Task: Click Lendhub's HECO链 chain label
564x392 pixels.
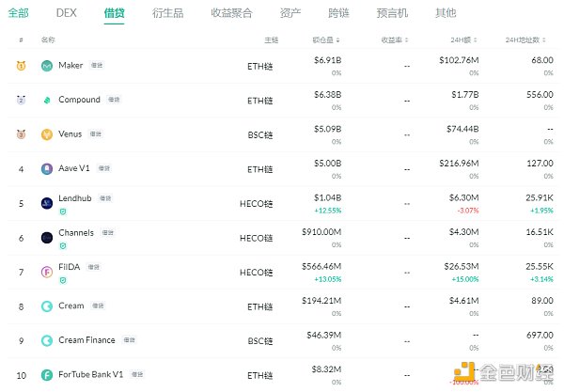Action: (x=256, y=204)
